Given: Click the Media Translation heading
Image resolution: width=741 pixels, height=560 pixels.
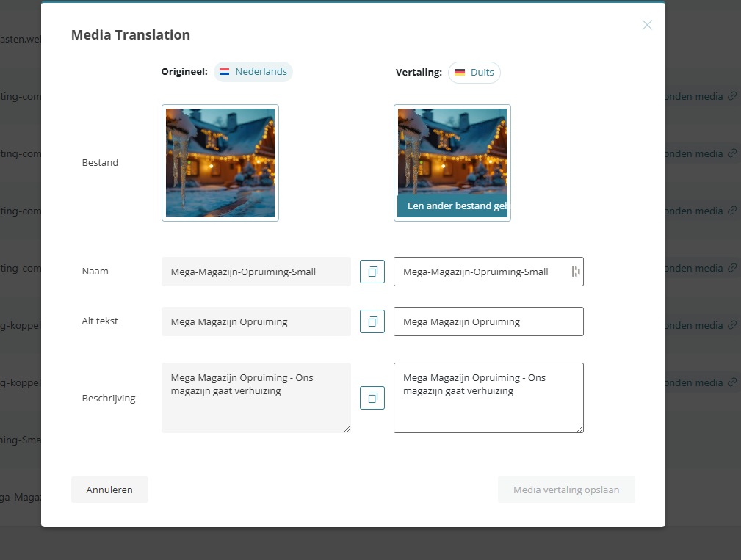Looking at the screenshot, I should [x=131, y=35].
